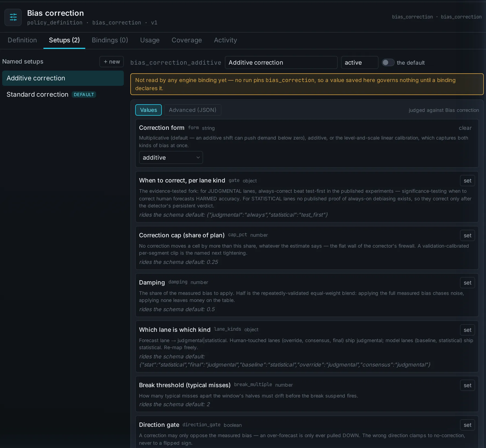
Task: Create a new named setup
Action: (112, 62)
